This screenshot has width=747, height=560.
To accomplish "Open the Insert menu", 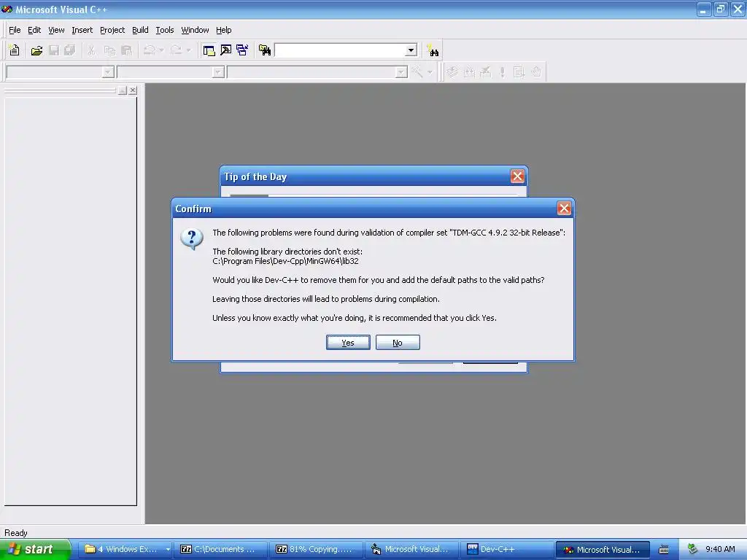I will [82, 30].
